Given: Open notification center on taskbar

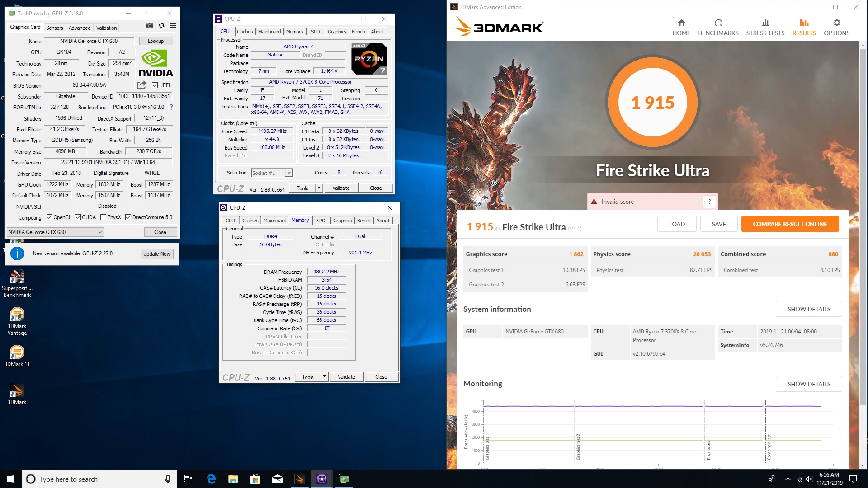Looking at the screenshot, I should pos(853,479).
